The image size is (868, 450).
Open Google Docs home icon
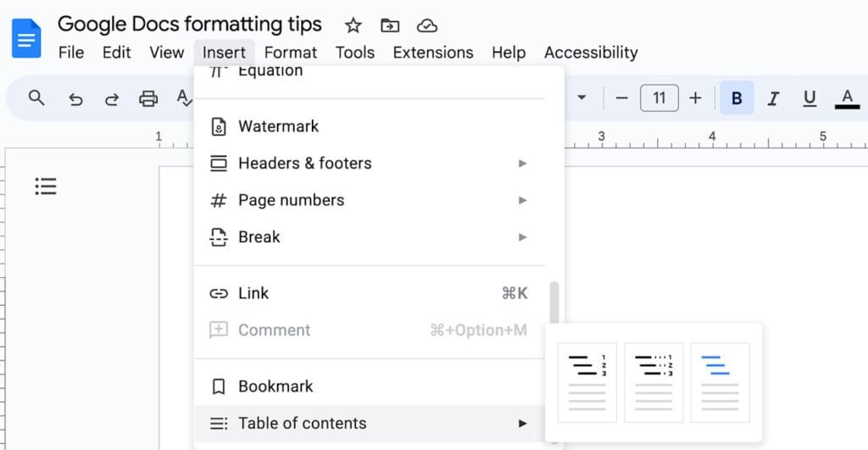26,38
